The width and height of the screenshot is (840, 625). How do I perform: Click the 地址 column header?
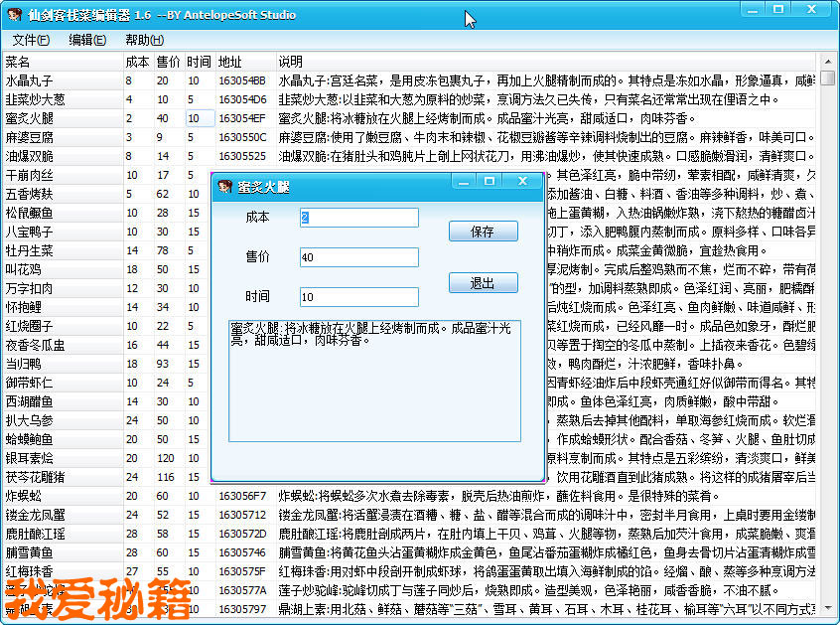[x=244, y=62]
